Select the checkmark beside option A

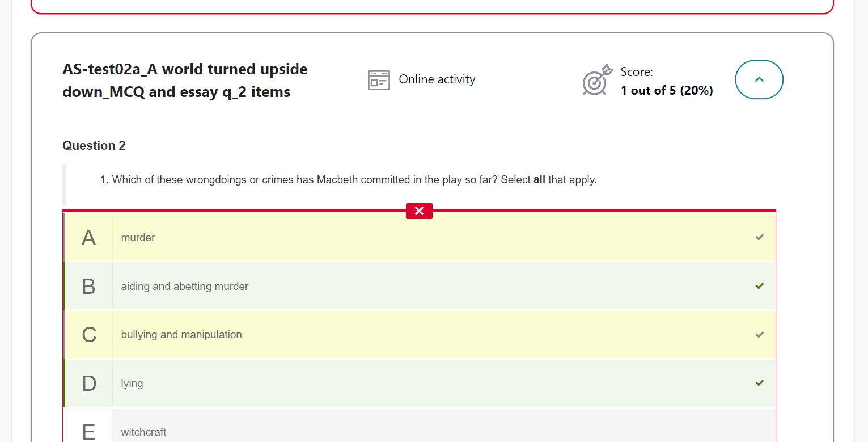(x=759, y=237)
